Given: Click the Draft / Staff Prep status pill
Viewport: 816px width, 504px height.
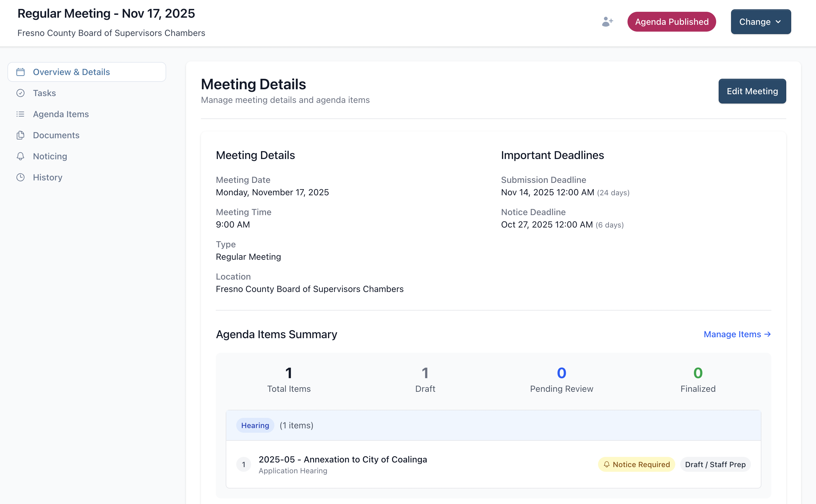Looking at the screenshot, I should click(x=715, y=464).
